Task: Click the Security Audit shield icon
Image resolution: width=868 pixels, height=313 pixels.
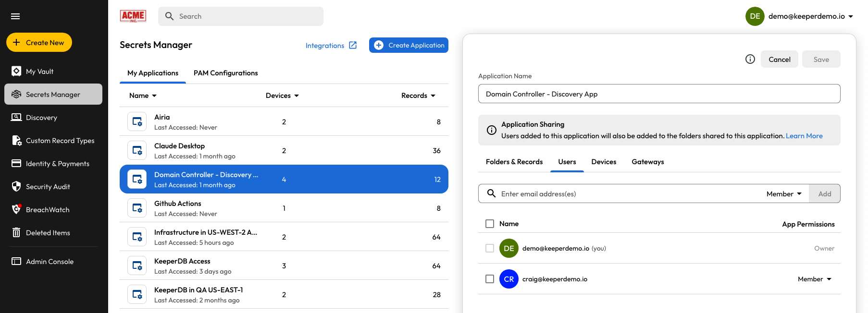Action: 16,187
